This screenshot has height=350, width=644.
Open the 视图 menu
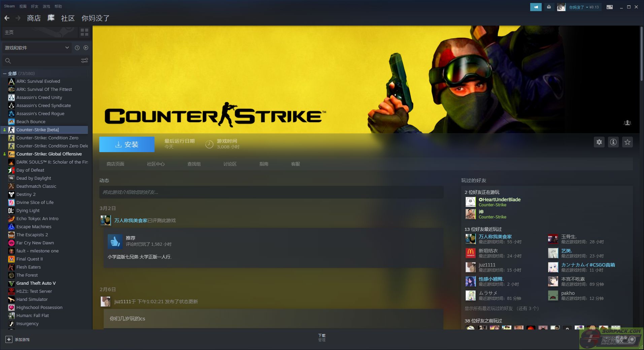[x=23, y=6]
